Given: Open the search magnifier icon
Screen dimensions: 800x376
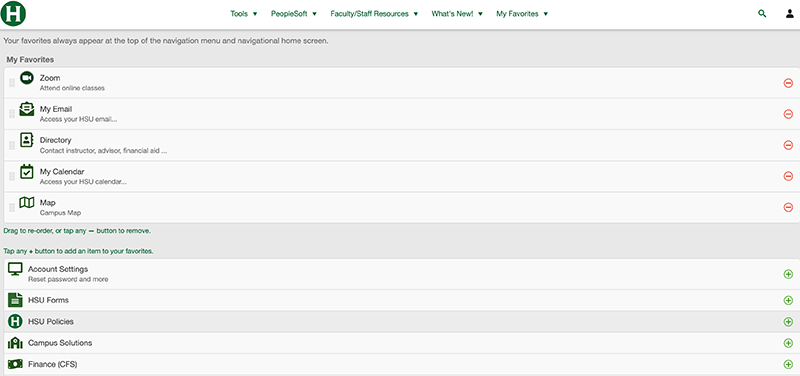Looking at the screenshot, I should 762,14.
